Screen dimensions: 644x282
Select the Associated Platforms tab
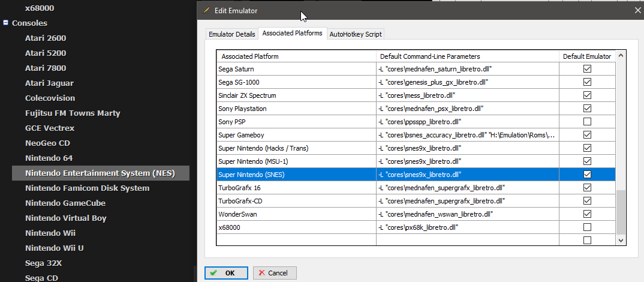(x=292, y=33)
